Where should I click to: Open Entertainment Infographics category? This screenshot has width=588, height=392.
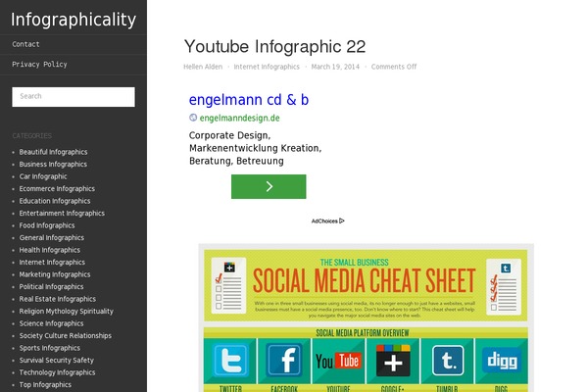click(62, 213)
